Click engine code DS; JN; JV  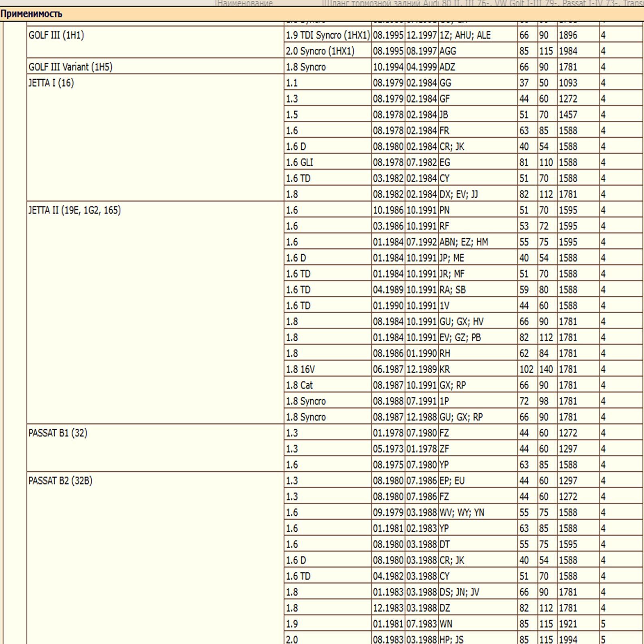point(478,592)
